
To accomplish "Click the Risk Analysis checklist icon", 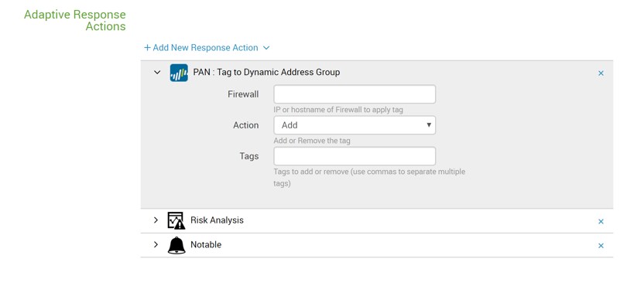I will [176, 220].
